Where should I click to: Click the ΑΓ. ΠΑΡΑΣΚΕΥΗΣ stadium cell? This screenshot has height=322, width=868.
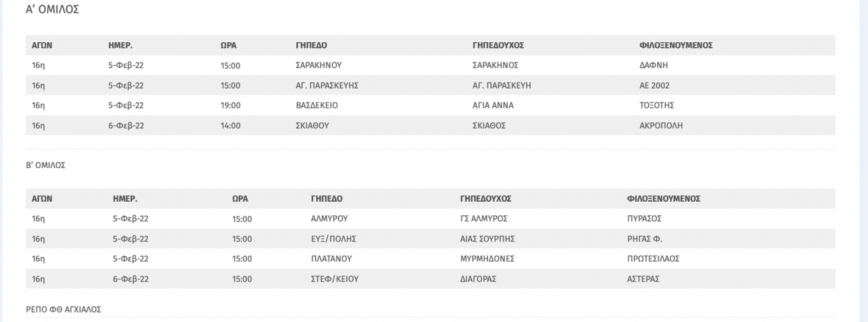pyautogui.click(x=327, y=85)
